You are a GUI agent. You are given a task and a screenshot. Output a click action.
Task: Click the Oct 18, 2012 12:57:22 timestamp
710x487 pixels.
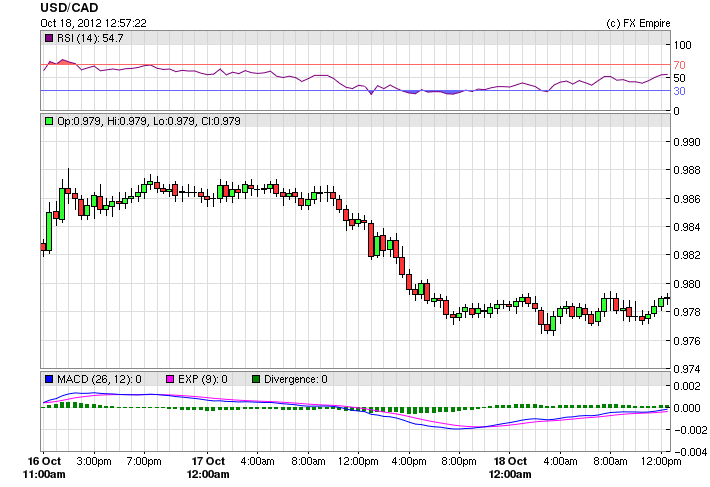[93, 23]
